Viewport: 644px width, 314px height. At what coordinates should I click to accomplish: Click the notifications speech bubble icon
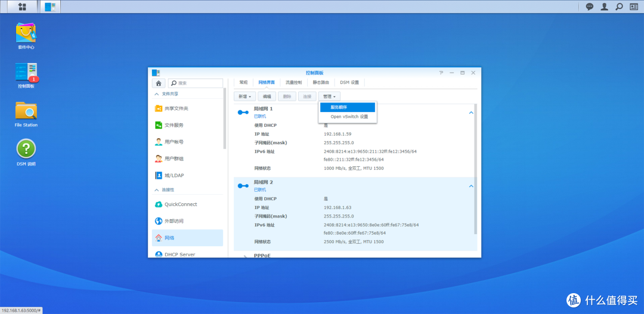590,7
